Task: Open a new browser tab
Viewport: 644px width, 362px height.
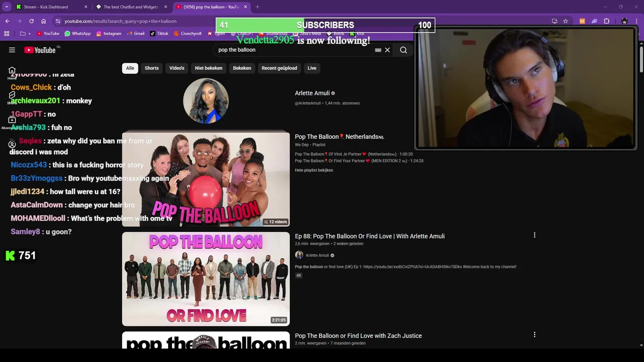Action: [x=257, y=7]
